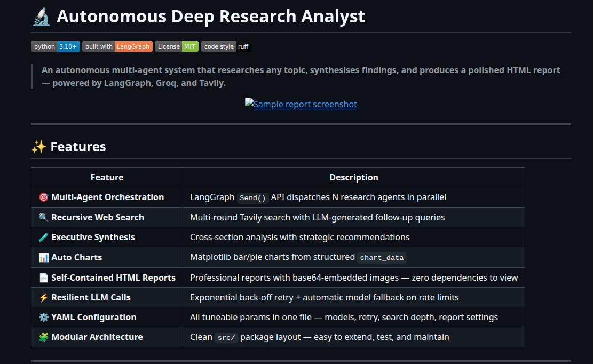Click the microscope emoji in the title
This screenshot has width=593, height=364.
tap(41, 17)
